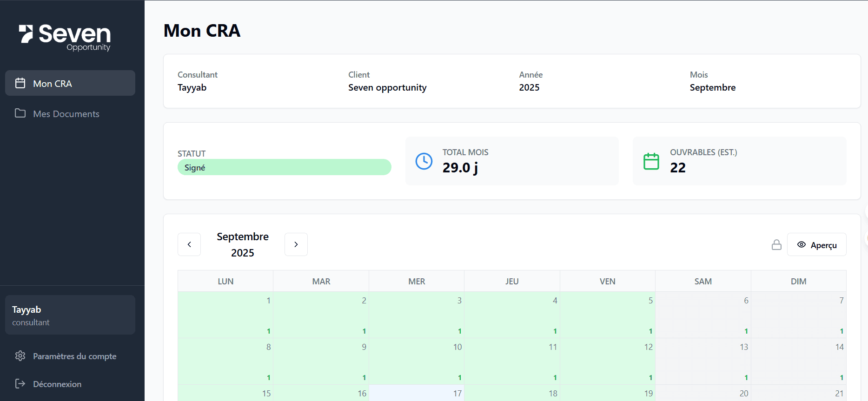Open the Aperçu preview

pos(816,245)
